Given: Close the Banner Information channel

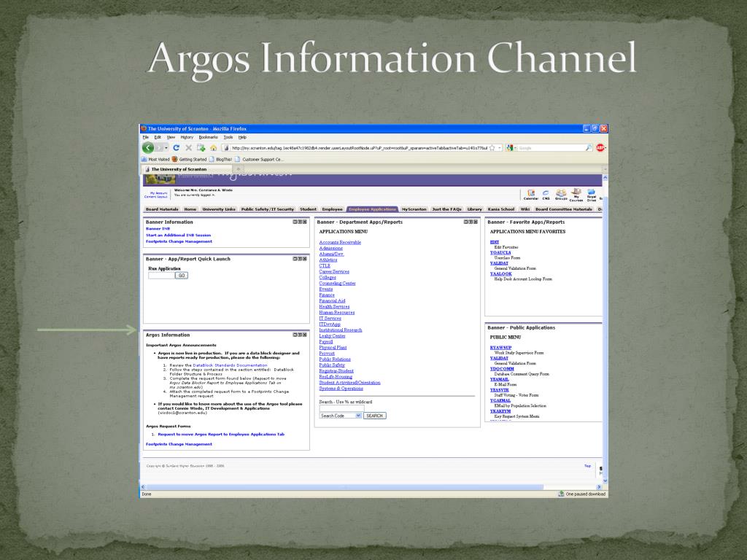Looking at the screenshot, I should 305,222.
